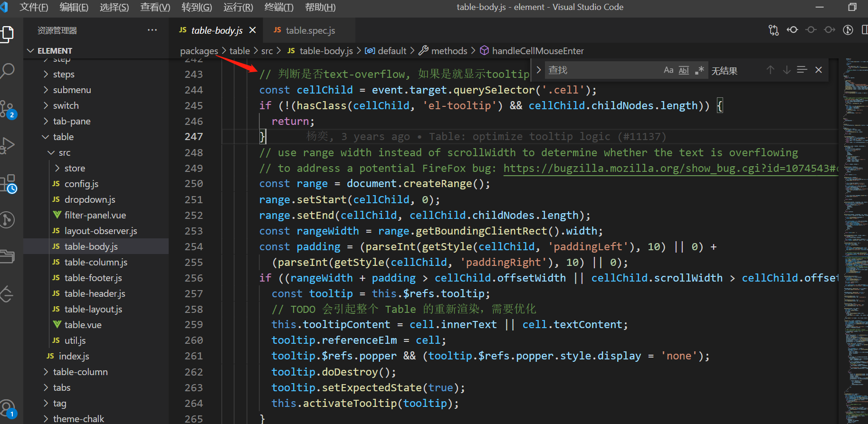868x424 pixels.
Task: Toggle Match Whole Word in find widget
Action: click(684, 70)
